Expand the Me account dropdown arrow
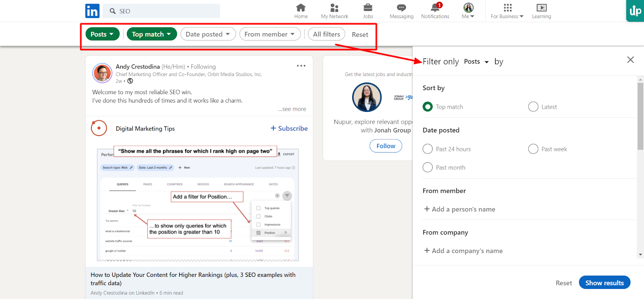Viewport: 644px width, 299px height. pyautogui.click(x=473, y=16)
